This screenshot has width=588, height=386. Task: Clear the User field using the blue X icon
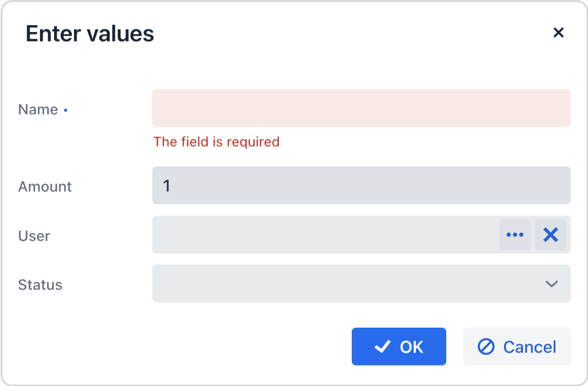pyautogui.click(x=551, y=235)
